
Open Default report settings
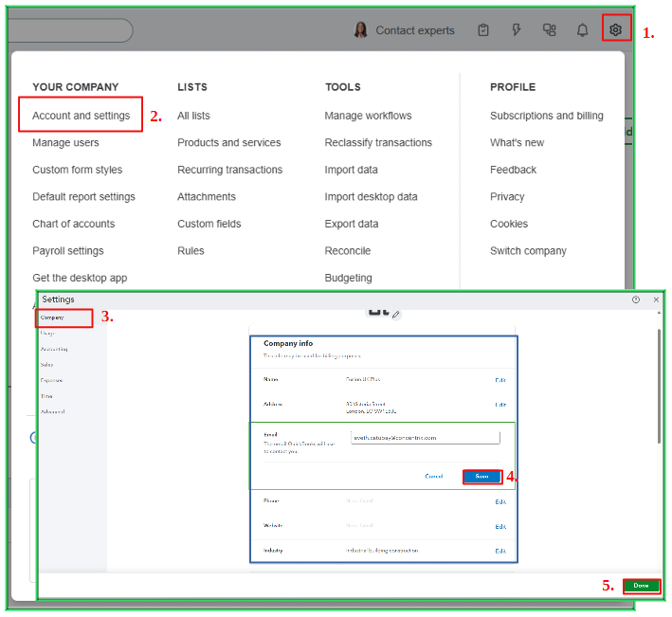[83, 197]
